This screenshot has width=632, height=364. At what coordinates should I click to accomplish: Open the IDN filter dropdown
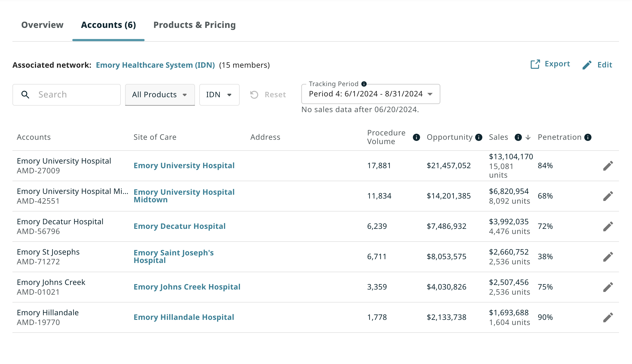[x=219, y=95]
